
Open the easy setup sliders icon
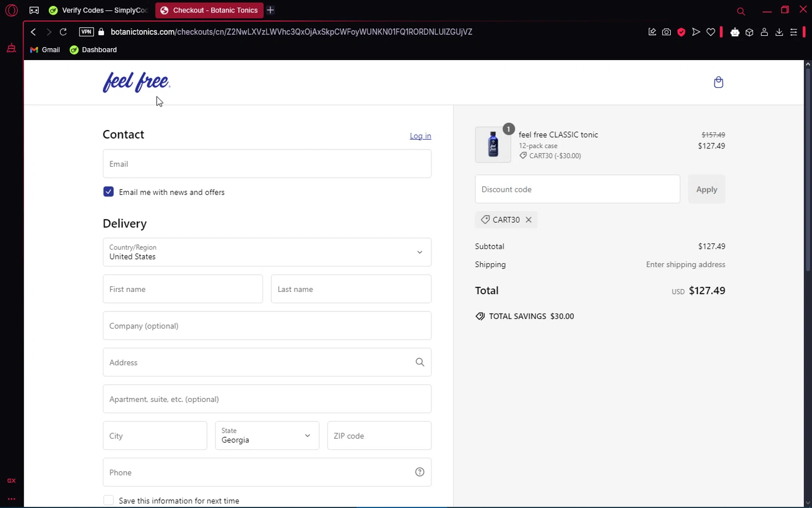(x=794, y=32)
